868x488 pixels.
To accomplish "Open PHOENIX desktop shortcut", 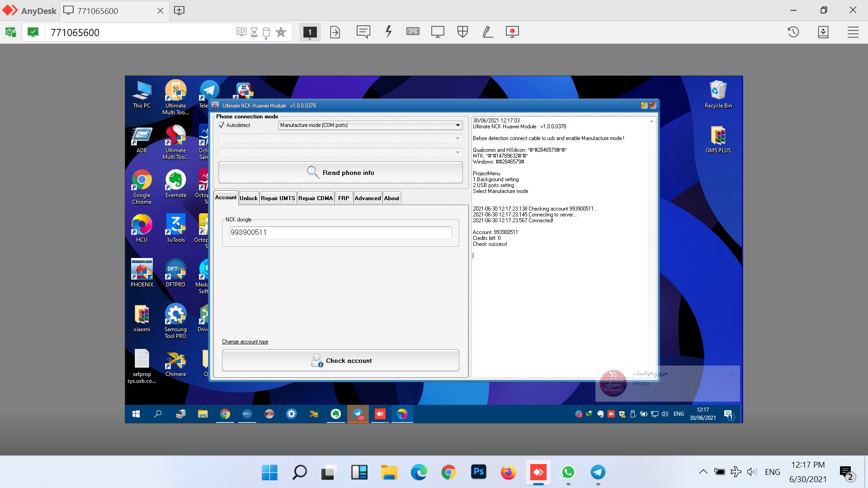I will (x=142, y=273).
